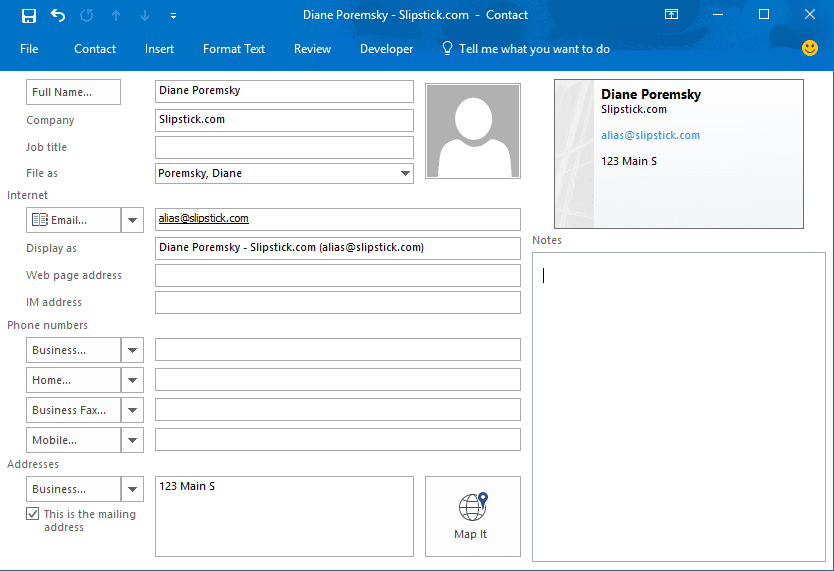The height and width of the screenshot is (571, 834).
Task: Open the Review ribbon tab
Action: 312,49
